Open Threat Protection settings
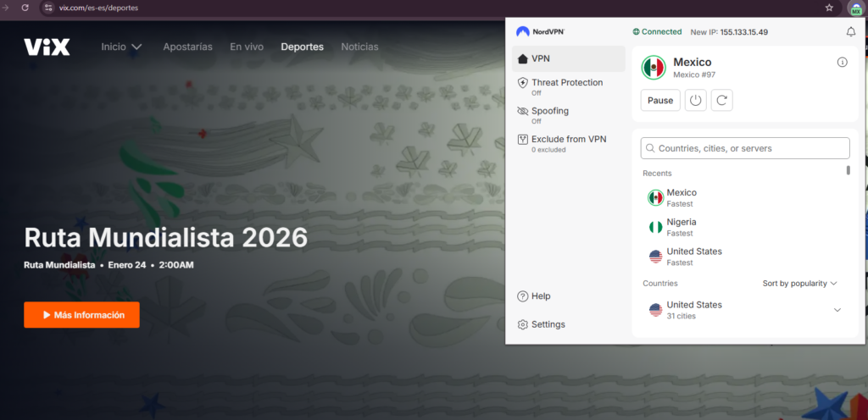868x420 pixels. coord(569,86)
